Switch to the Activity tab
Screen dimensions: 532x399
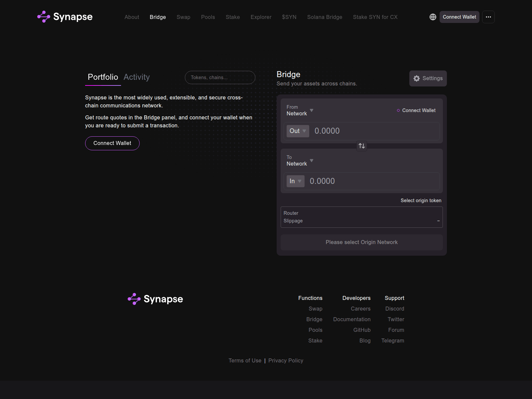[x=137, y=77]
